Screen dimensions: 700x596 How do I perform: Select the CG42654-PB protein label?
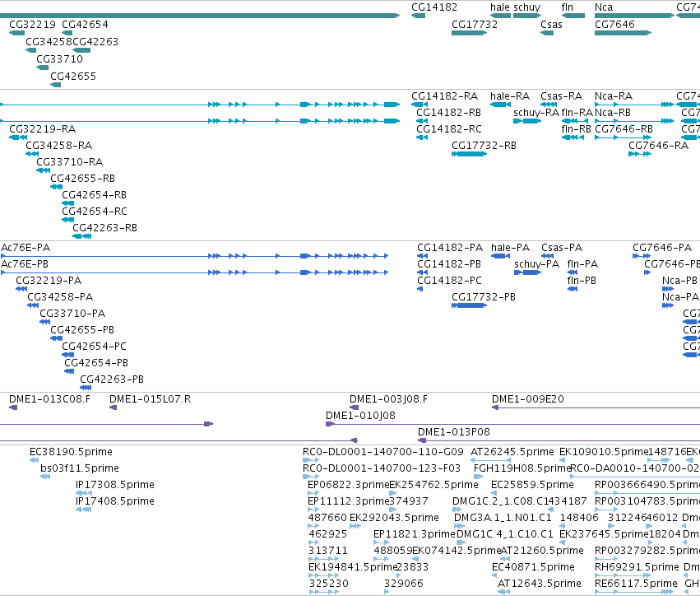96,363
